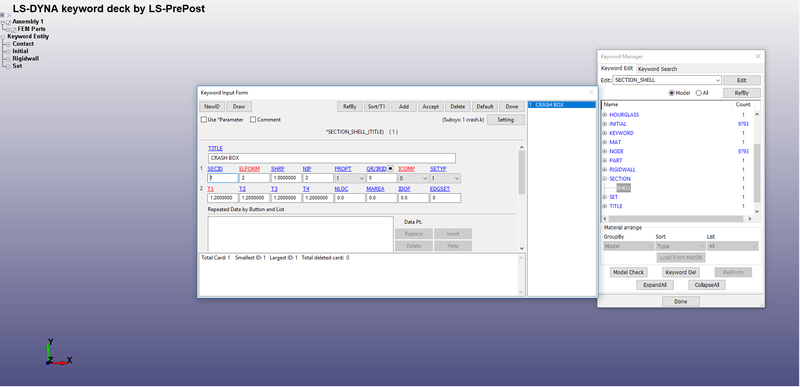Viewport: 800px width, 387px height.
Task: Click the CollapseAll button
Action: tap(707, 285)
